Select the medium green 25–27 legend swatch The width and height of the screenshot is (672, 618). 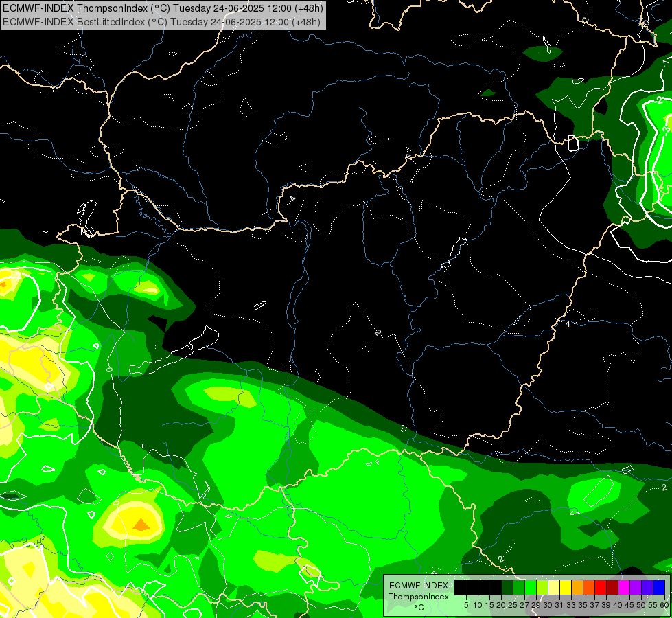pos(519,587)
